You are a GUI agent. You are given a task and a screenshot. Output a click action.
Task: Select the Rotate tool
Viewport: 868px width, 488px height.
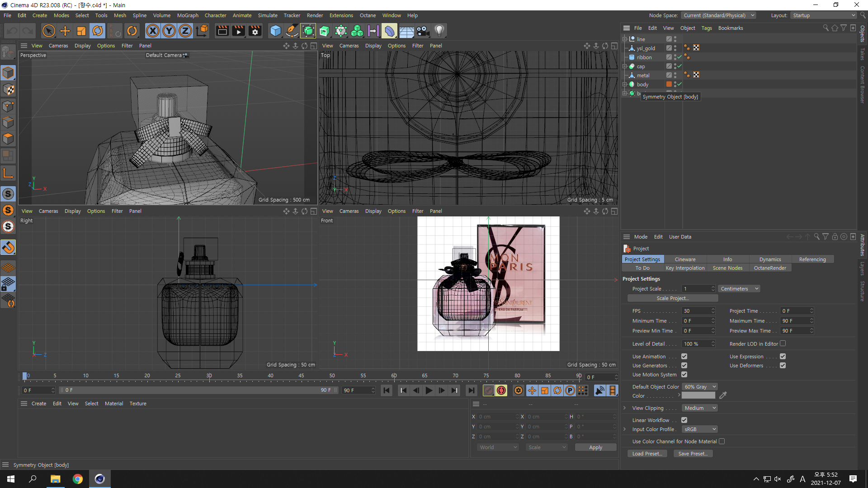pyautogui.click(x=98, y=31)
